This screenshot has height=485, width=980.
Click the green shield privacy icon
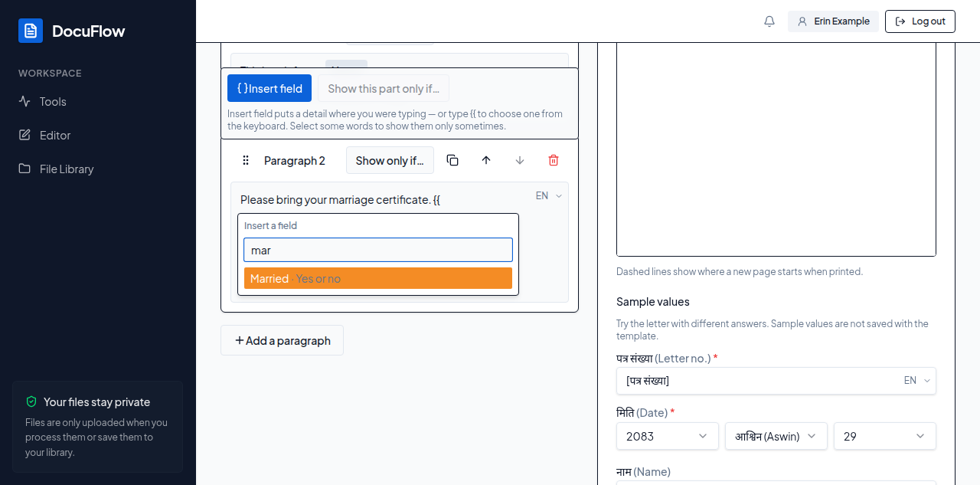coord(31,401)
